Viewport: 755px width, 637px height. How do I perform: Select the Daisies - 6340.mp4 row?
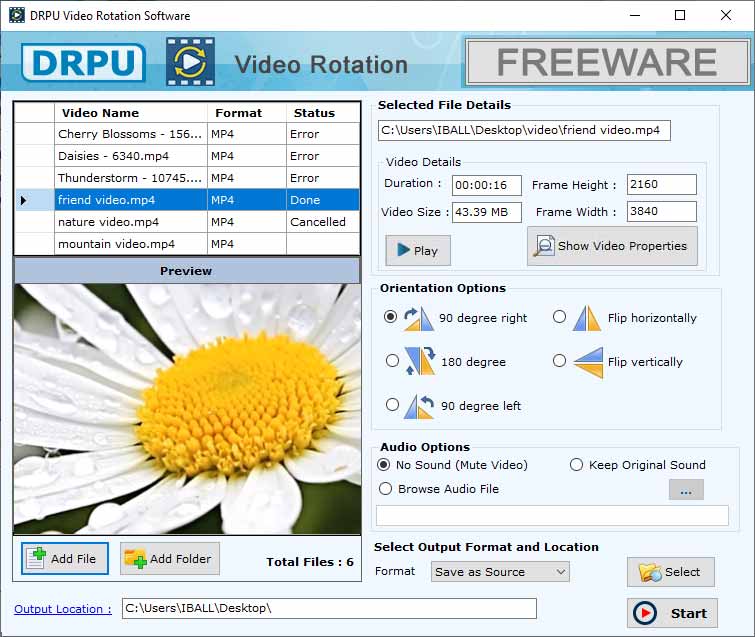point(187,156)
